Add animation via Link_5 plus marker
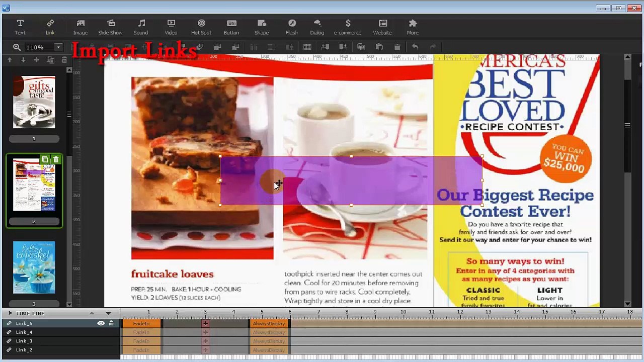Viewport: 644px width, 362px height. click(x=205, y=324)
